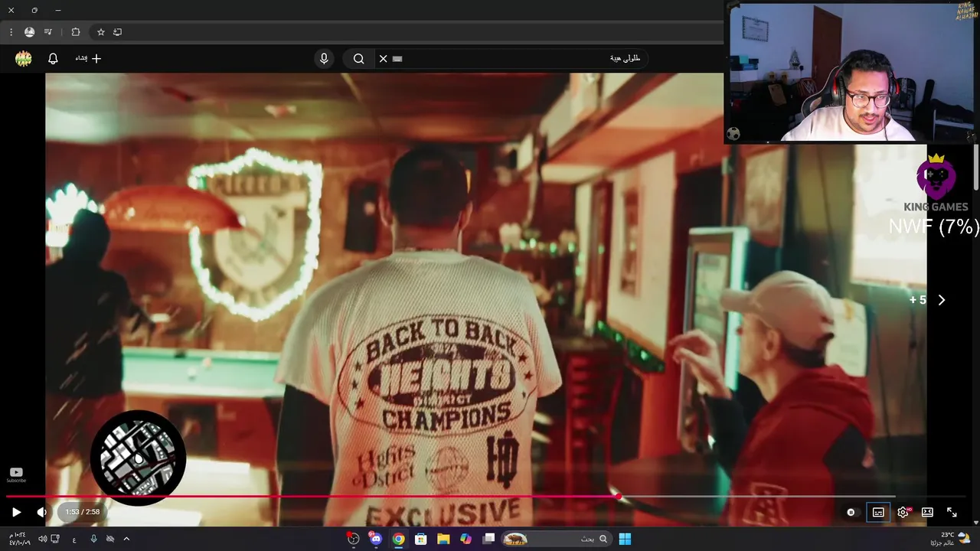Play the paused video

click(x=16, y=512)
